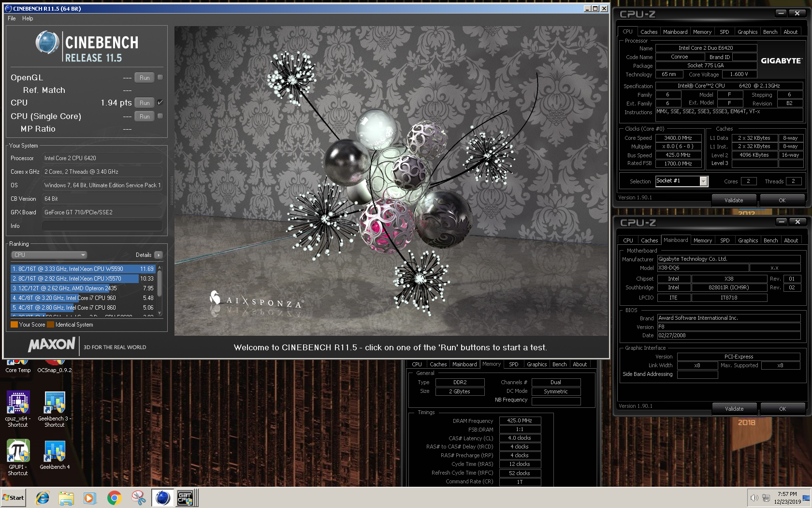The image size is (812, 508).
Task: Open Memory tab in lower Mainboard CPU-Z
Action: [703, 240]
